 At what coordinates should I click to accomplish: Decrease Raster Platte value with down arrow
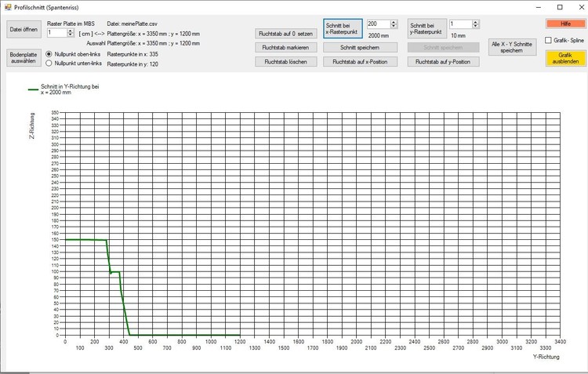(x=71, y=36)
